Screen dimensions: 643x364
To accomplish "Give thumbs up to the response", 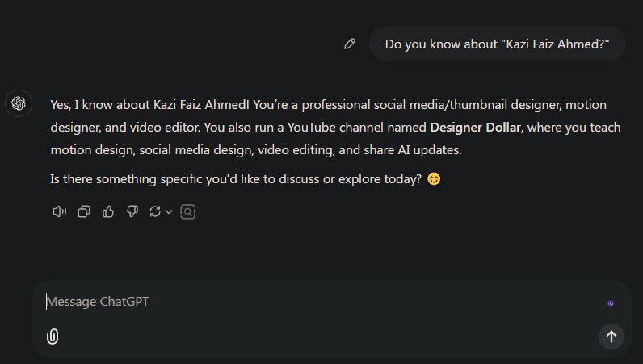I will click(108, 211).
